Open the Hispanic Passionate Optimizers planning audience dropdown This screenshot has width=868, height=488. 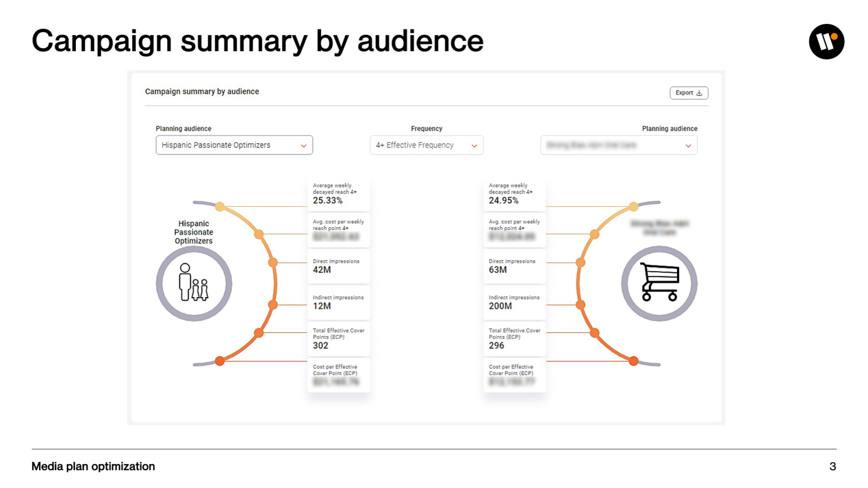pyautogui.click(x=234, y=145)
